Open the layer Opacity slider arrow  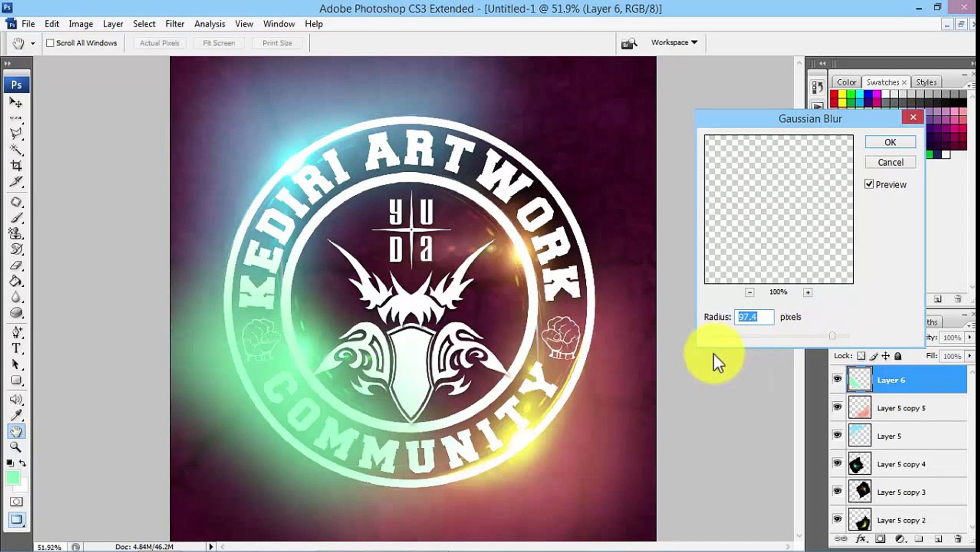969,337
